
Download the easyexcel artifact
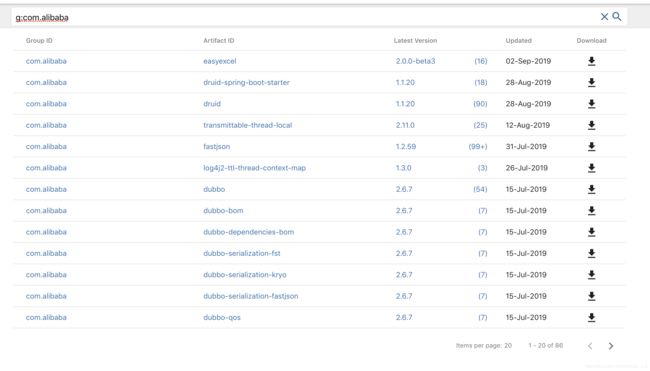tap(592, 61)
